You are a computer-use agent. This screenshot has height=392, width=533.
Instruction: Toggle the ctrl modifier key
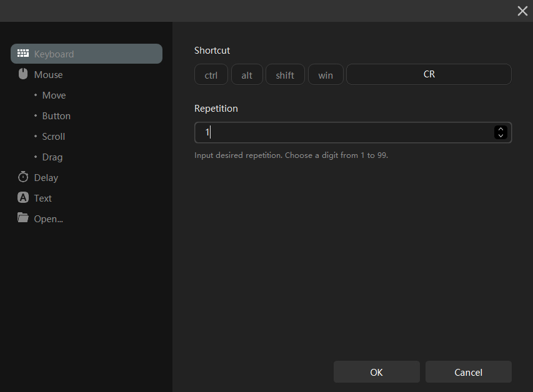coord(211,75)
